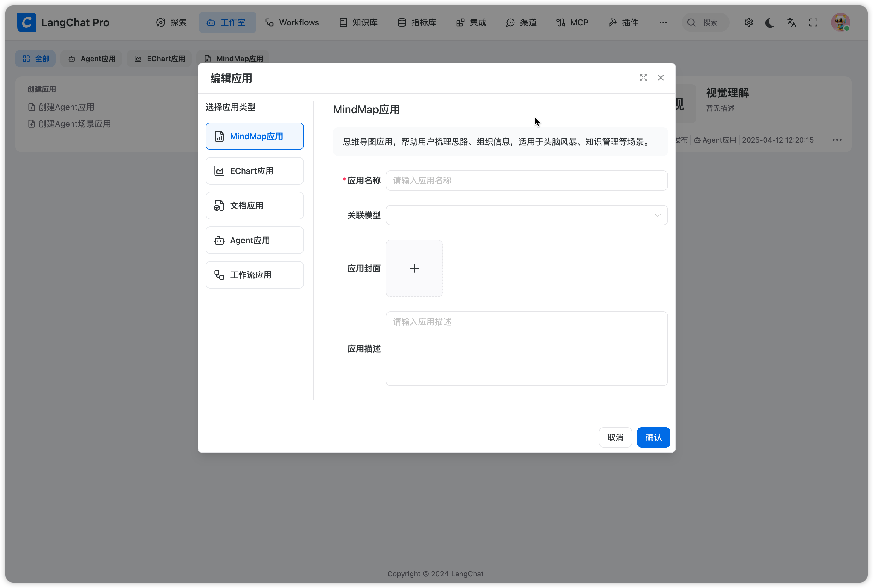Expand the dialog using fullscreen icon
The image size is (873, 588).
pyautogui.click(x=644, y=78)
